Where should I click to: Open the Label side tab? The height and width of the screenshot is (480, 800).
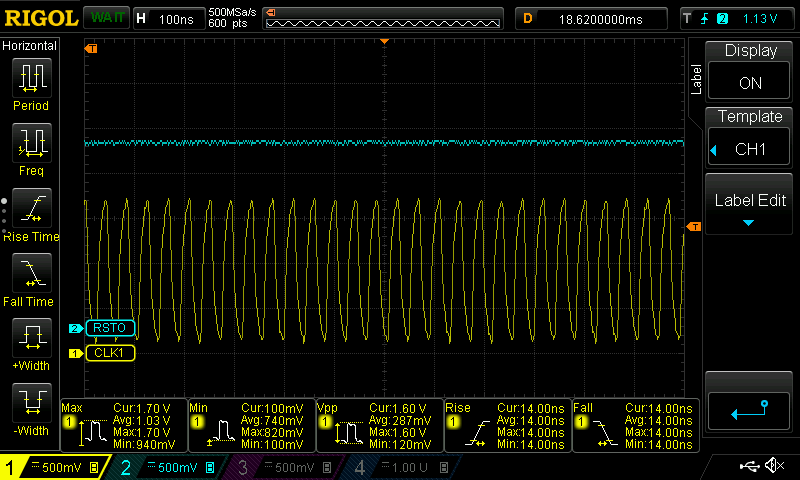[696, 79]
